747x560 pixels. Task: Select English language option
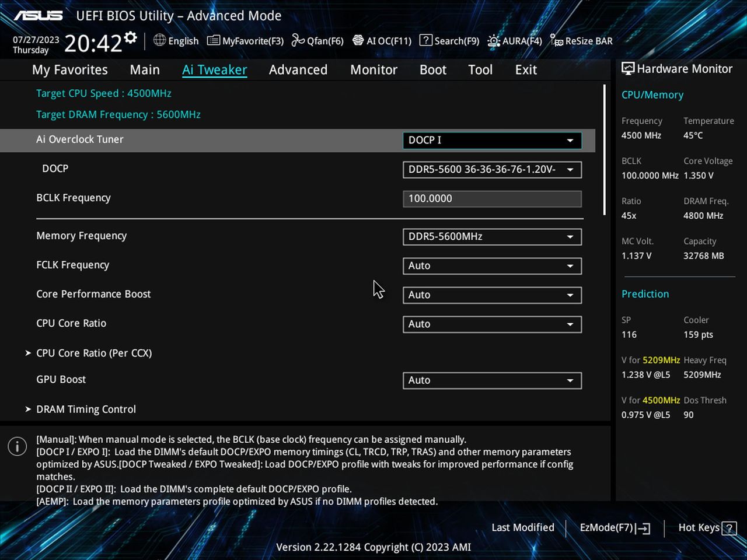[183, 41]
